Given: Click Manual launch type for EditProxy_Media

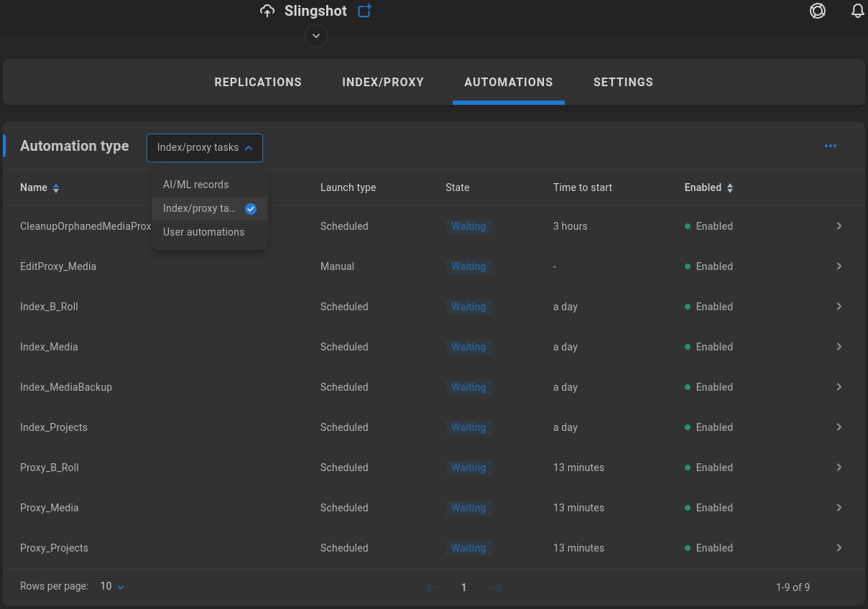Looking at the screenshot, I should pyautogui.click(x=337, y=266).
